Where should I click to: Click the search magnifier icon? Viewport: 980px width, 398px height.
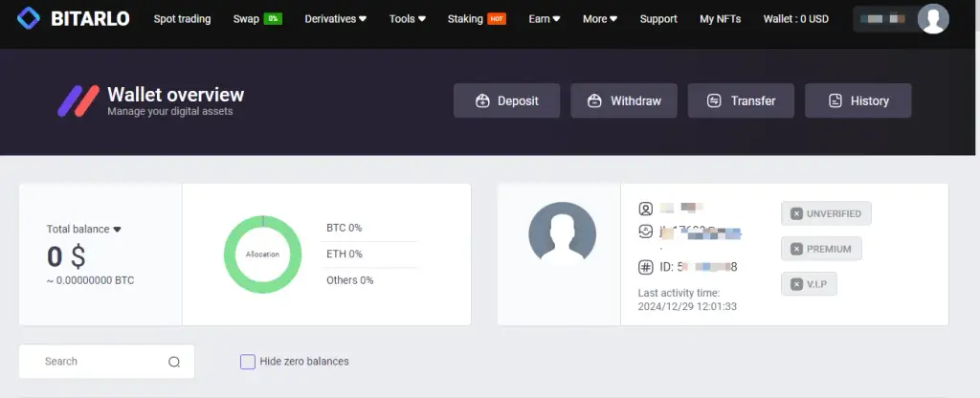tap(174, 362)
